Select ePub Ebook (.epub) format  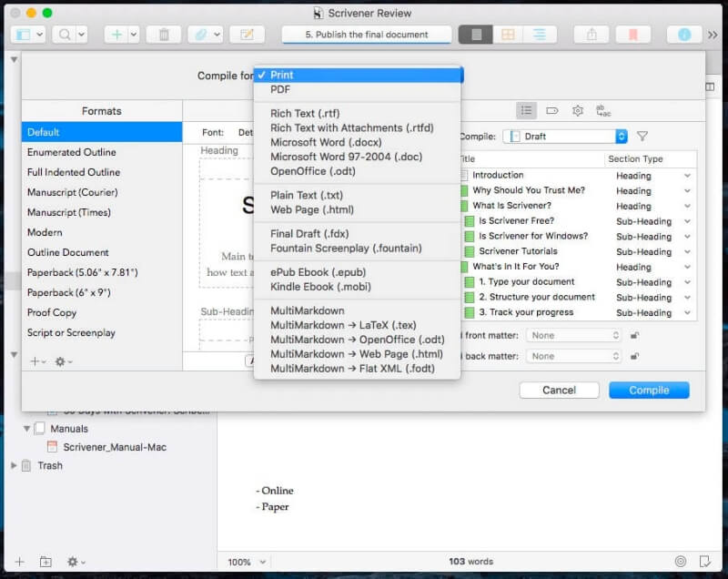320,272
